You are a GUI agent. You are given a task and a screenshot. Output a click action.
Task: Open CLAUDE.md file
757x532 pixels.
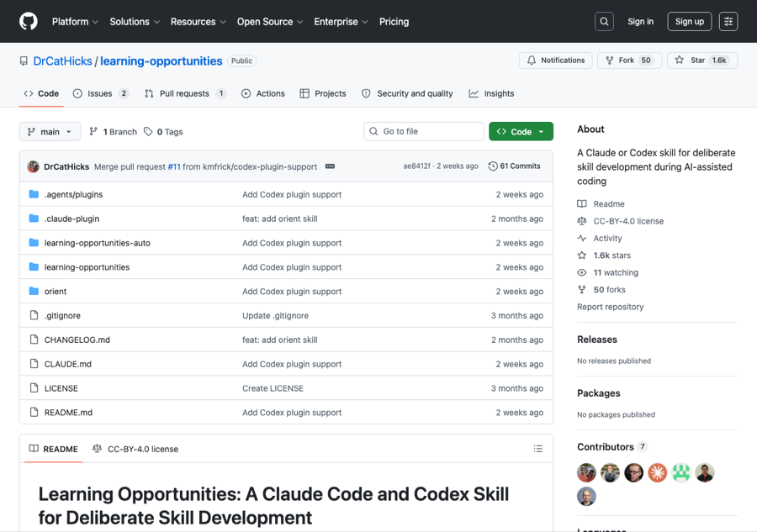67,364
